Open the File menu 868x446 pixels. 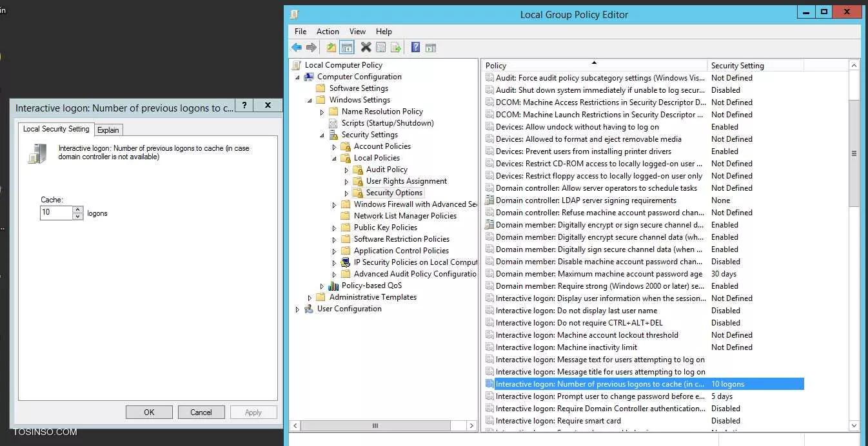301,31
